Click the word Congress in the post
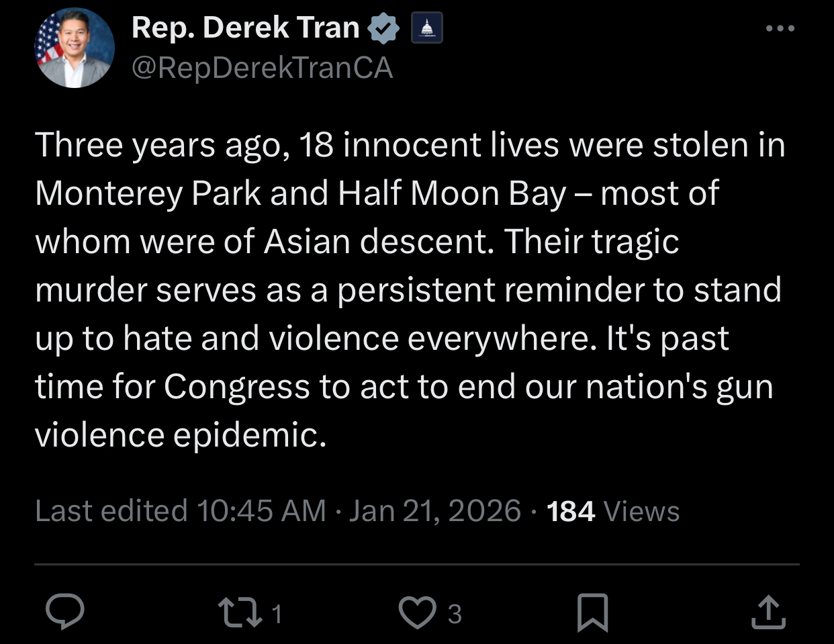 click(x=236, y=387)
